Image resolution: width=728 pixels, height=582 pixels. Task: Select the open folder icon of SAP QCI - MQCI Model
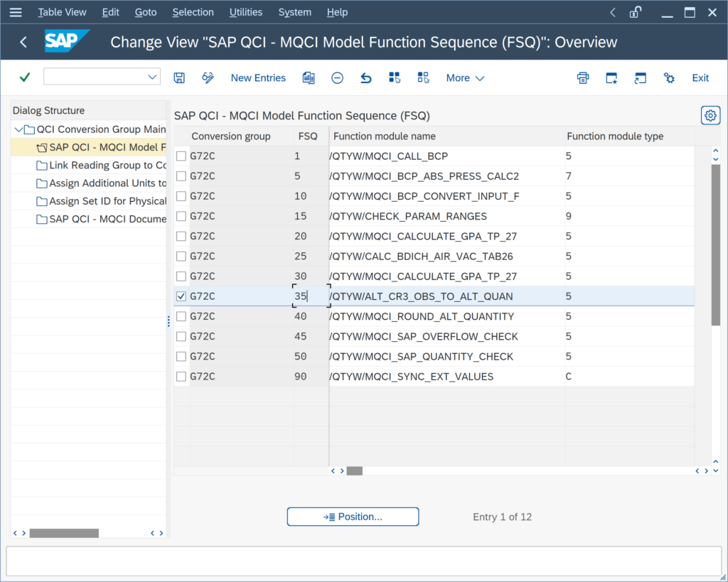pos(42,148)
